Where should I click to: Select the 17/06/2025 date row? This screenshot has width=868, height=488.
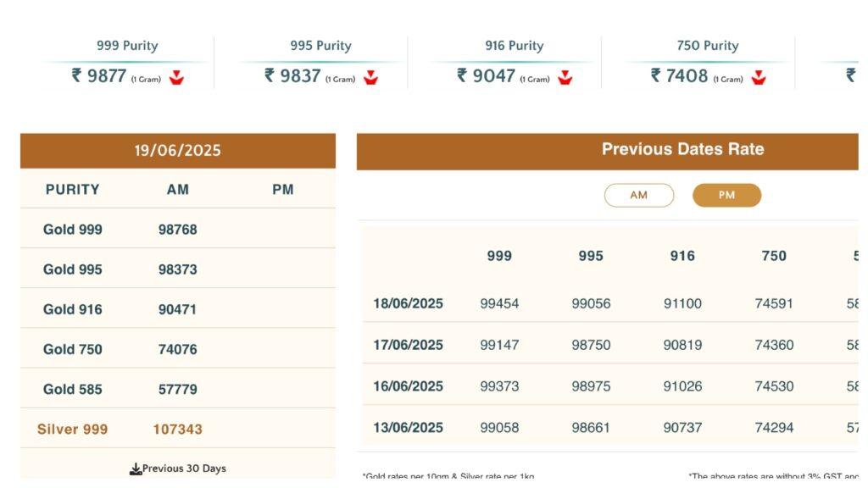(408, 344)
